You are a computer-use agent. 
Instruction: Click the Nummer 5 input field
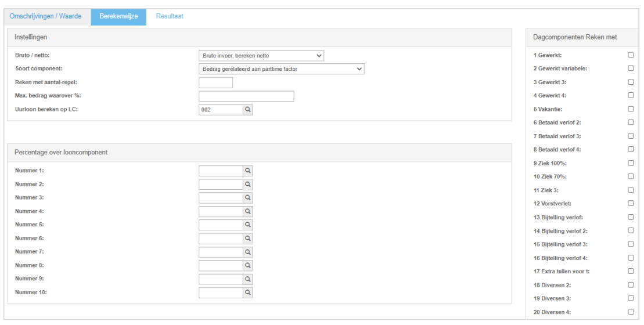point(221,225)
